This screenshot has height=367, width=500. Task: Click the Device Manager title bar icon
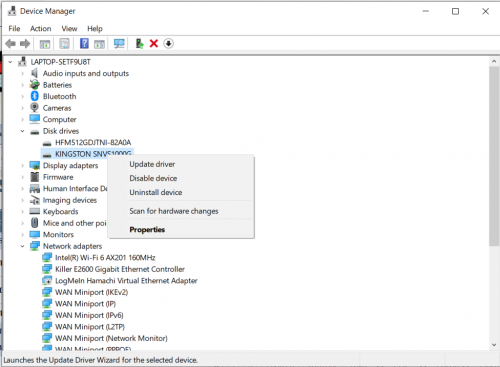(x=12, y=11)
